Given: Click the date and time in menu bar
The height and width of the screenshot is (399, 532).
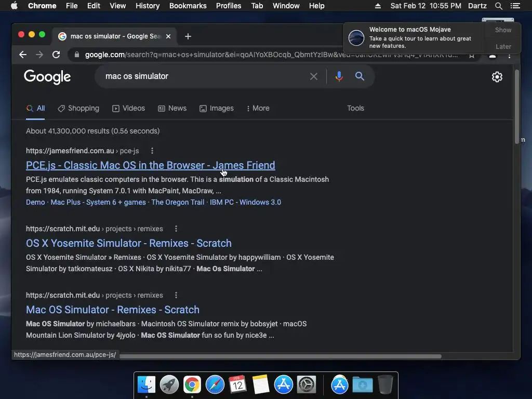Looking at the screenshot, I should click(426, 6).
